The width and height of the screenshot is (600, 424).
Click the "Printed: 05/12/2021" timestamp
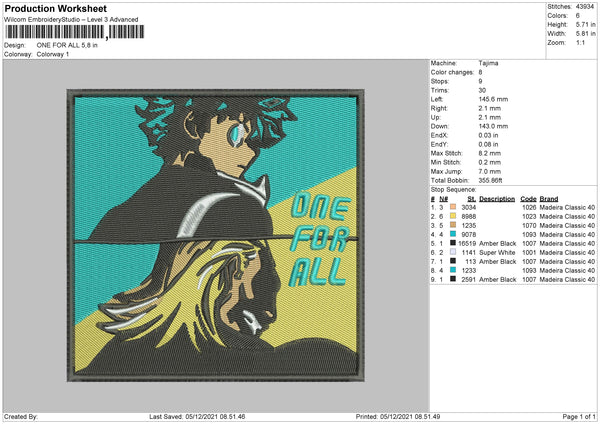398,417
